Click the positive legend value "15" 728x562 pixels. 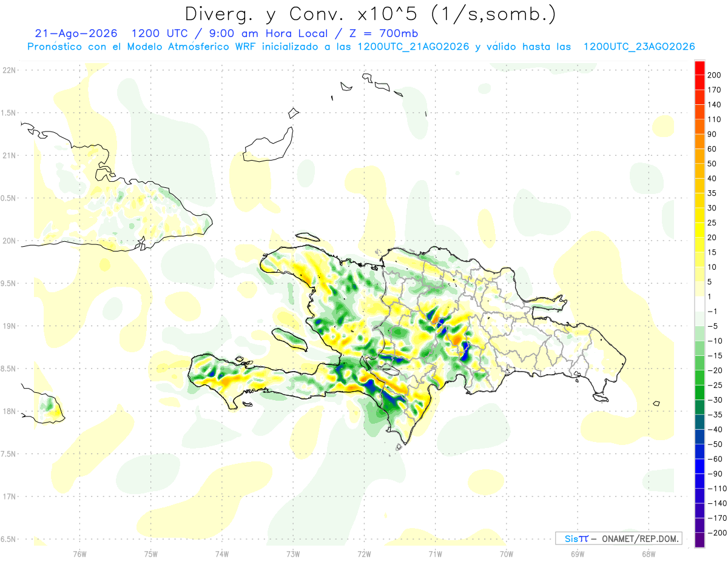(x=712, y=252)
